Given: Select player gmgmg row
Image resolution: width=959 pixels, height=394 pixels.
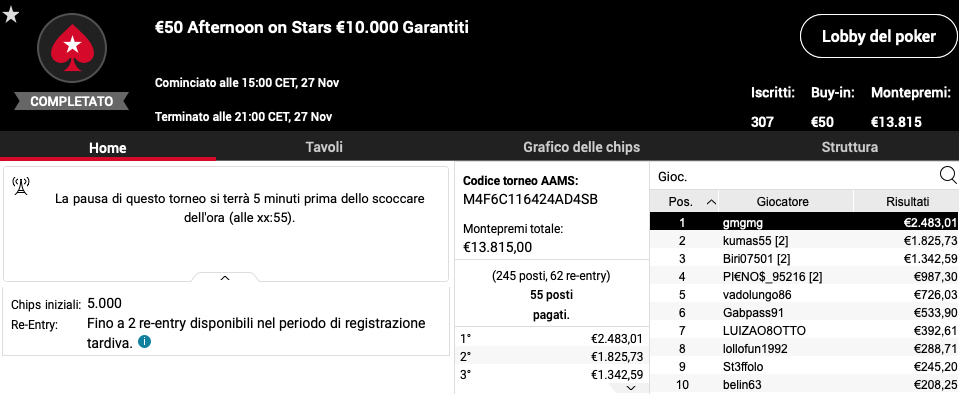Looking at the screenshot, I should (804, 223).
